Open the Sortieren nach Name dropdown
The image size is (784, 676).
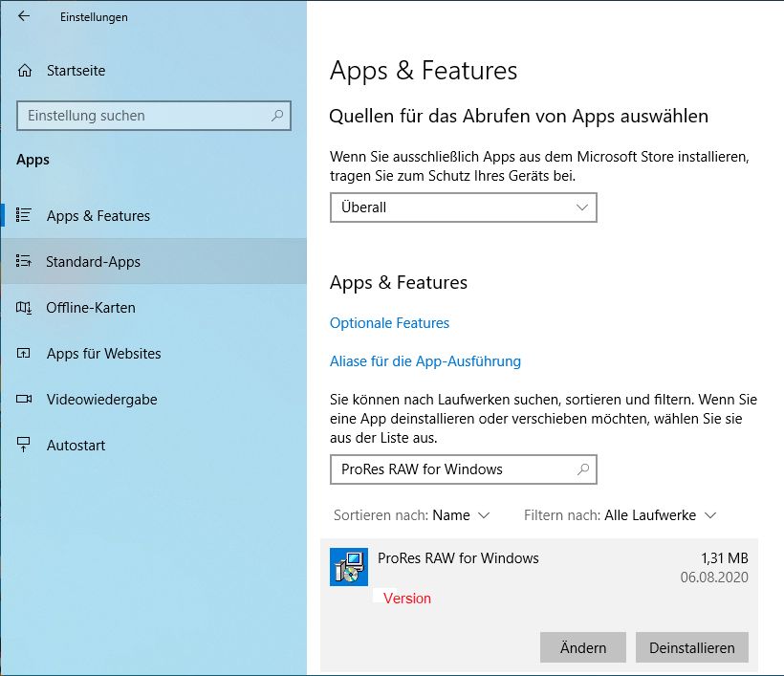[461, 515]
